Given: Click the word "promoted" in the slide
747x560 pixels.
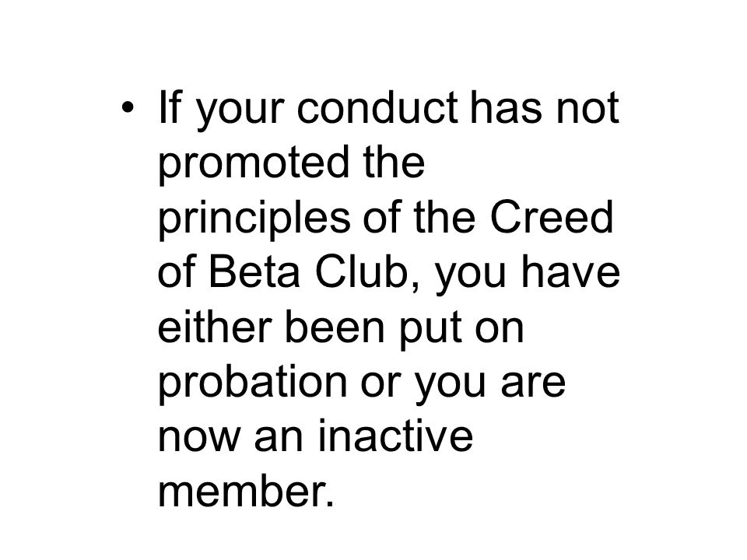Looking at the screenshot, I should click(253, 163).
